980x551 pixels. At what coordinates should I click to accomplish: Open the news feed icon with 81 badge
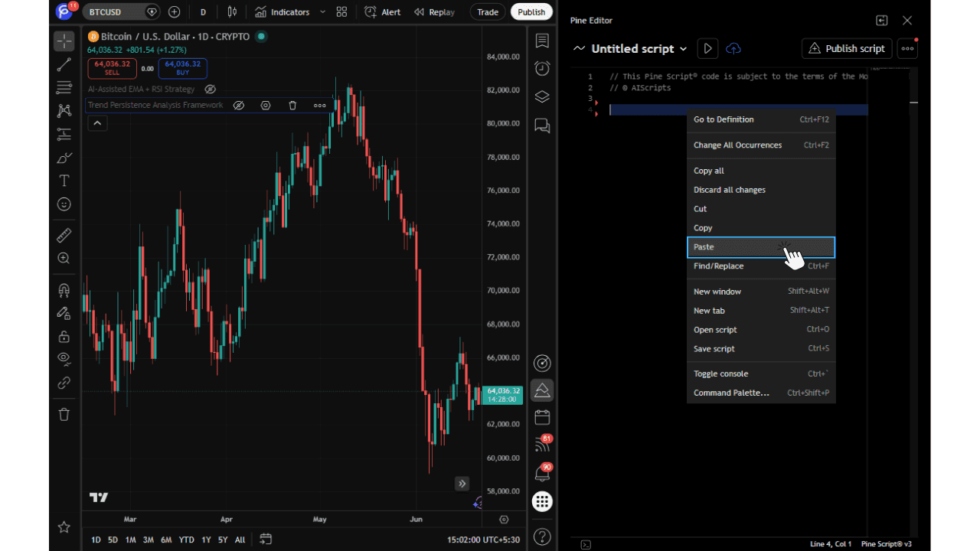[542, 445]
